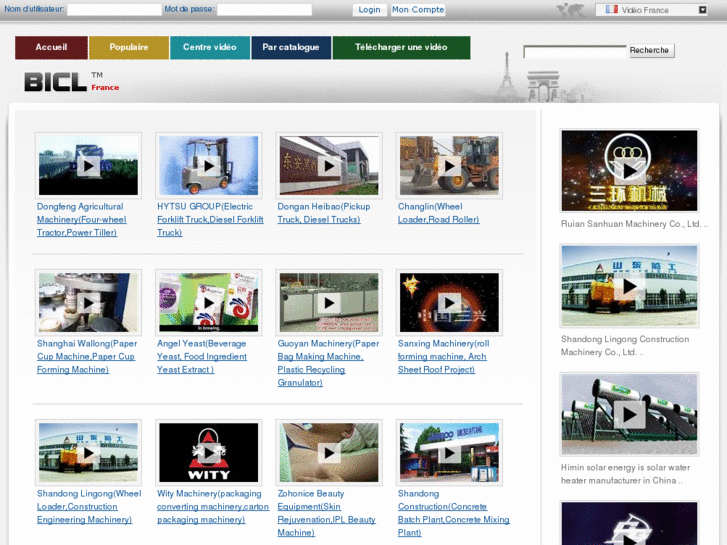Open Dongan Heibao Pickup Truck link
Image resolution: width=727 pixels, height=545 pixels.
324,213
